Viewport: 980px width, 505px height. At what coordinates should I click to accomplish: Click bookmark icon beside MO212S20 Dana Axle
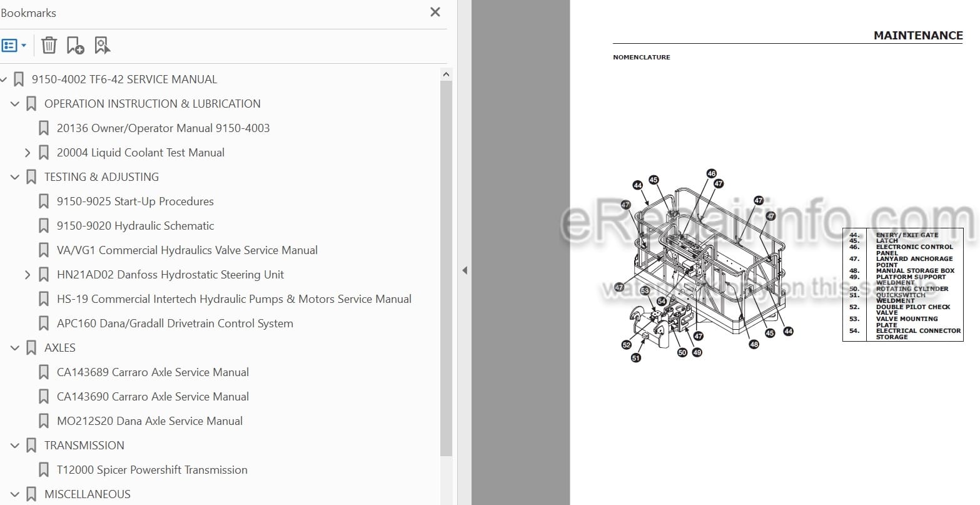pos(44,421)
